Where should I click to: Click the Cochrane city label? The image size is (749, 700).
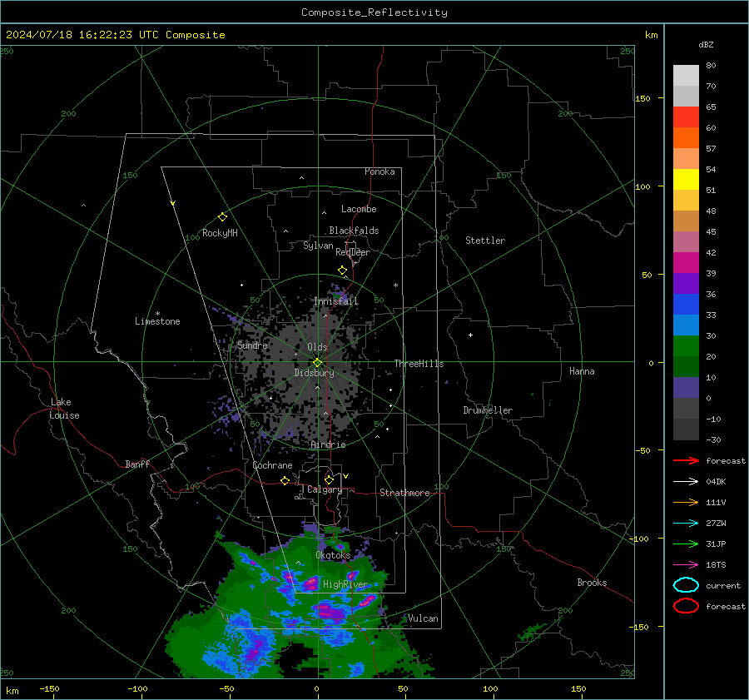[x=272, y=465]
